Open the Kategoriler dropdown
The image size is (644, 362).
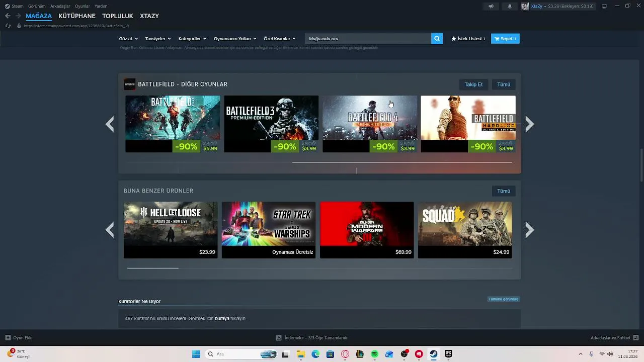coord(193,39)
